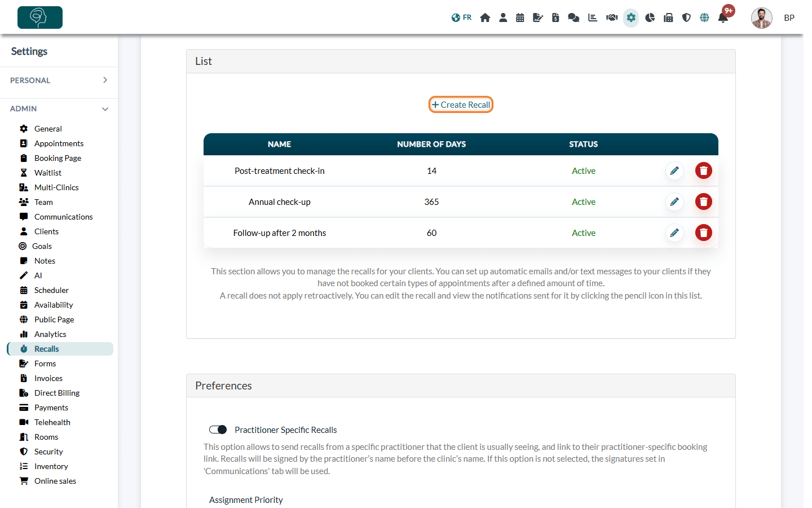The height and width of the screenshot is (508, 812).
Task: Open the calendar icon in top bar
Action: click(520, 17)
